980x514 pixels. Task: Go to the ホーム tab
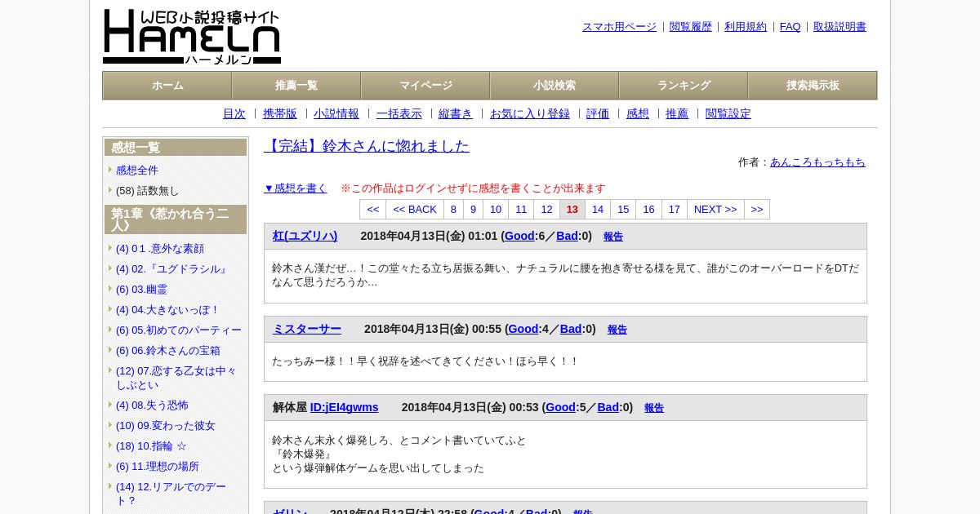[x=167, y=86]
